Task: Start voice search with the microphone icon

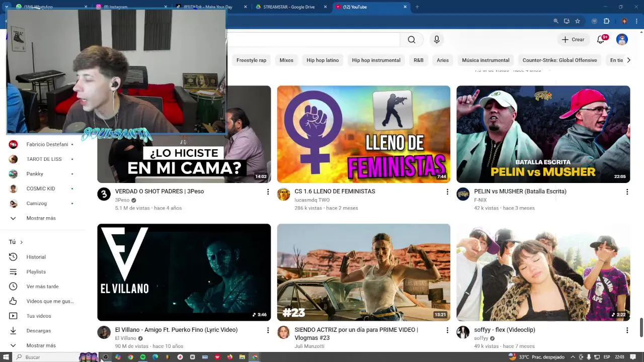Action: pos(437,40)
